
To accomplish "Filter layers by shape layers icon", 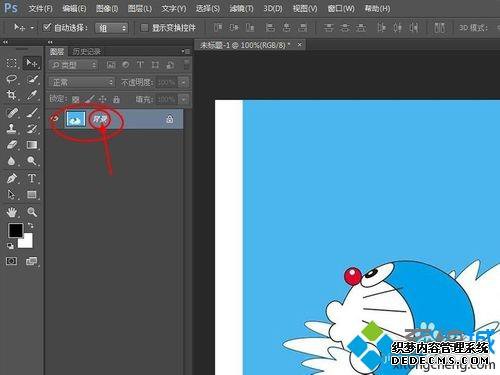I will click(x=155, y=65).
